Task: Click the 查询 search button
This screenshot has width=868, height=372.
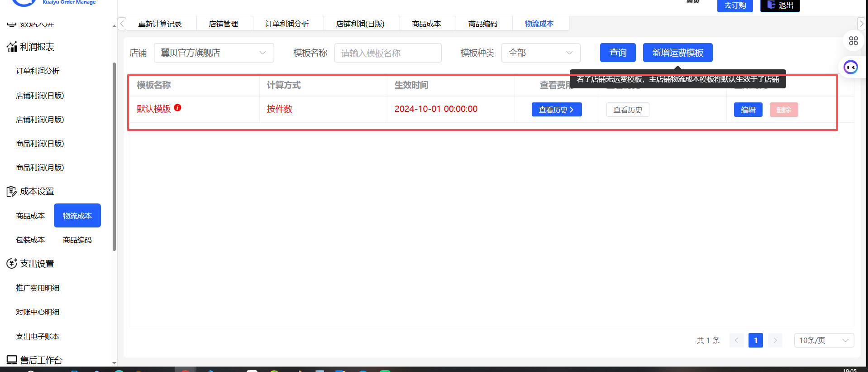Action: 618,53
